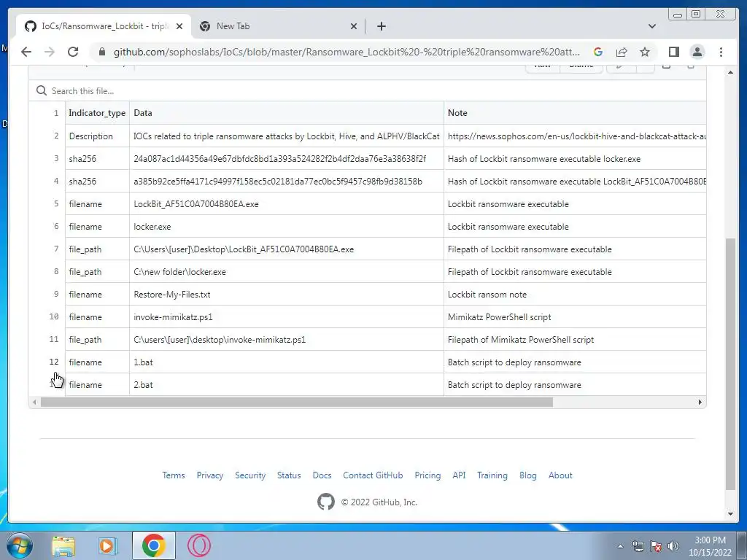This screenshot has height=560, width=747.
Task: Select the IoCs/Ransomware_Lockbit tab
Action: 104,26
